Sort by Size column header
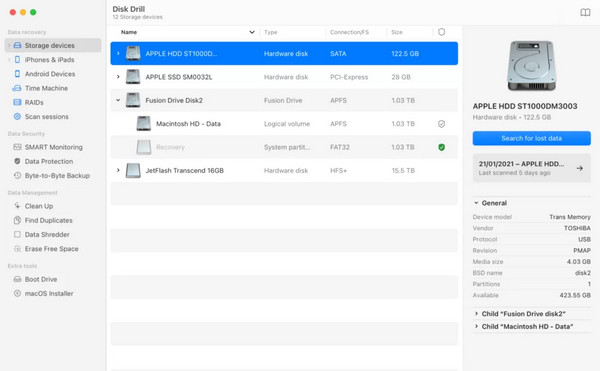Screen dimensions: 600x371 click(397, 32)
